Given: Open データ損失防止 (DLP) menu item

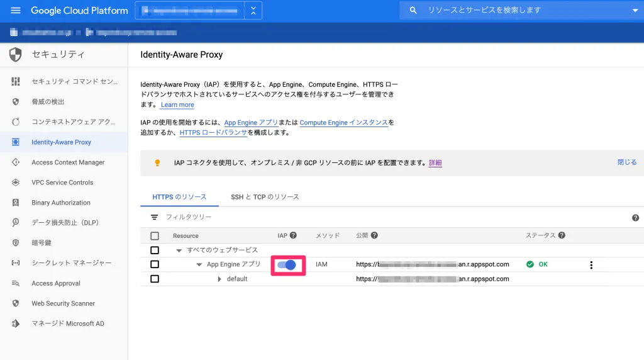Looking at the screenshot, I should [x=64, y=222].
